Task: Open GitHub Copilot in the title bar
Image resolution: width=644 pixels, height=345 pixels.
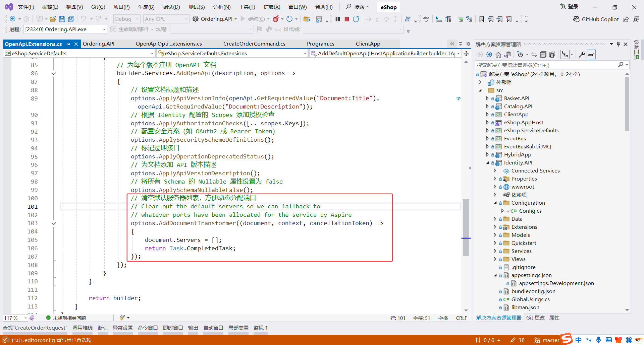Action: [596, 19]
